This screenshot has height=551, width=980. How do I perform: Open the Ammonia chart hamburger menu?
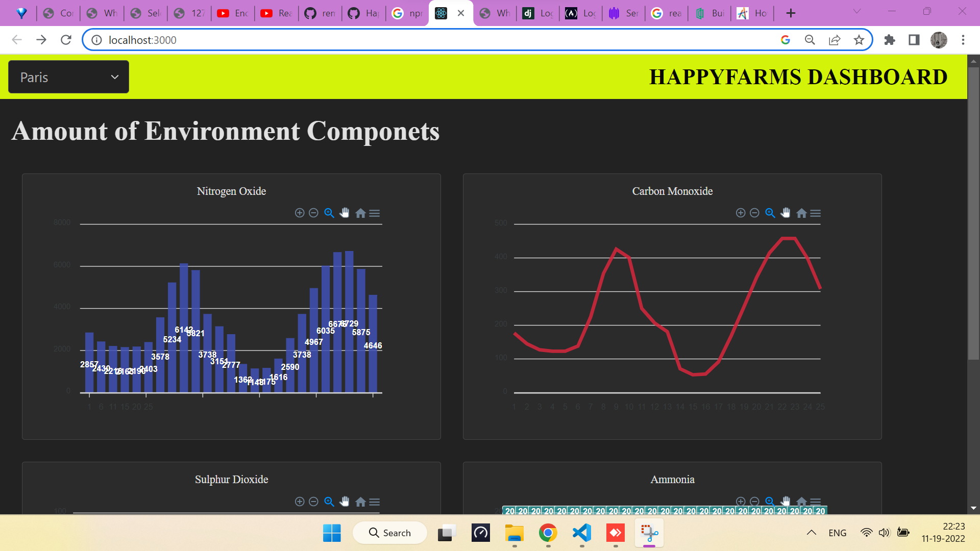(816, 502)
